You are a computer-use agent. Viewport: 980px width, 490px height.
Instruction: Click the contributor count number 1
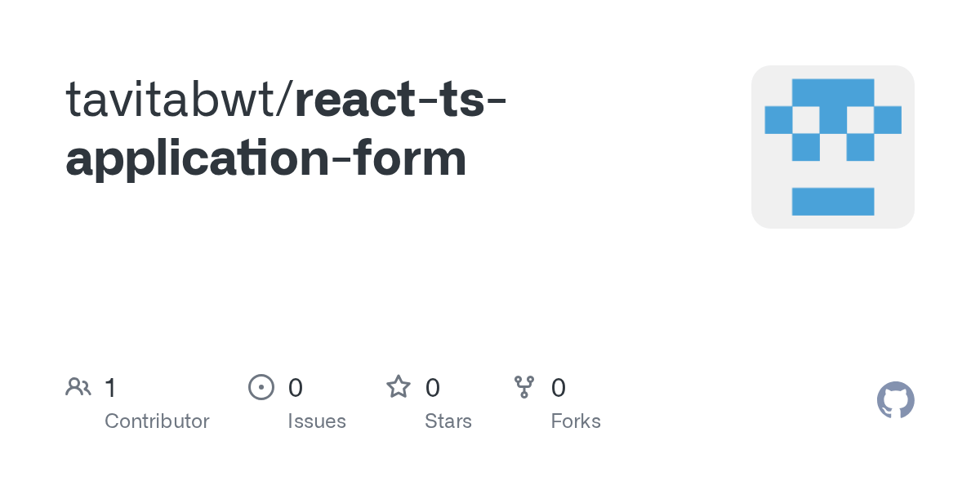click(x=110, y=388)
